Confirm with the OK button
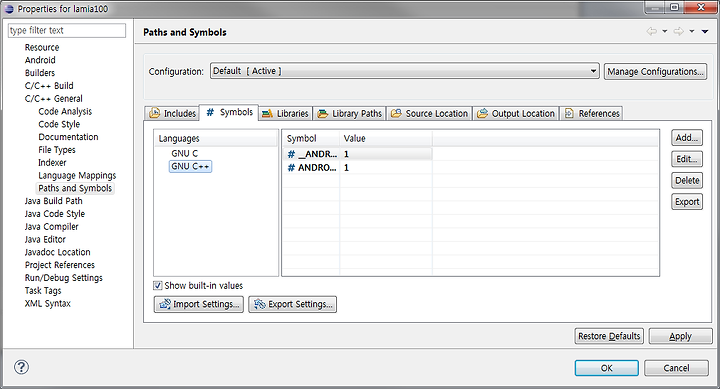The height and width of the screenshot is (389, 720). pyautogui.click(x=607, y=368)
